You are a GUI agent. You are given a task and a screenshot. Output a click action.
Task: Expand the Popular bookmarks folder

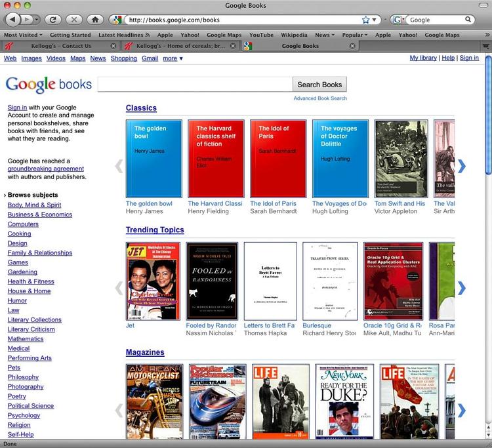[x=354, y=35]
